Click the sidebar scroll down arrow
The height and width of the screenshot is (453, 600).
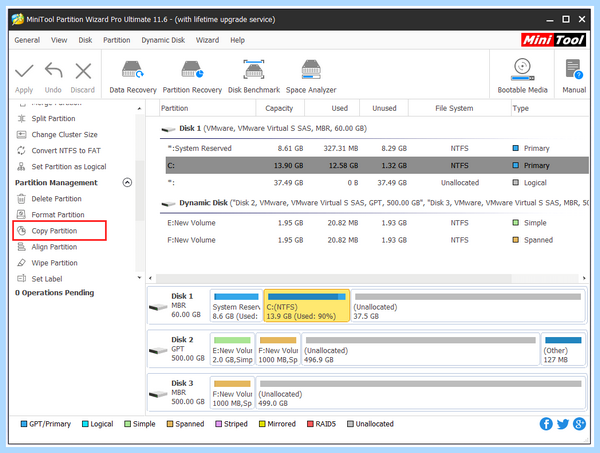(139, 278)
